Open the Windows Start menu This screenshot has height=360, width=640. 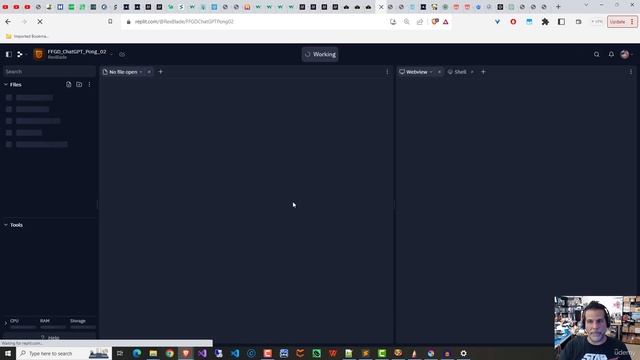(x=8, y=353)
